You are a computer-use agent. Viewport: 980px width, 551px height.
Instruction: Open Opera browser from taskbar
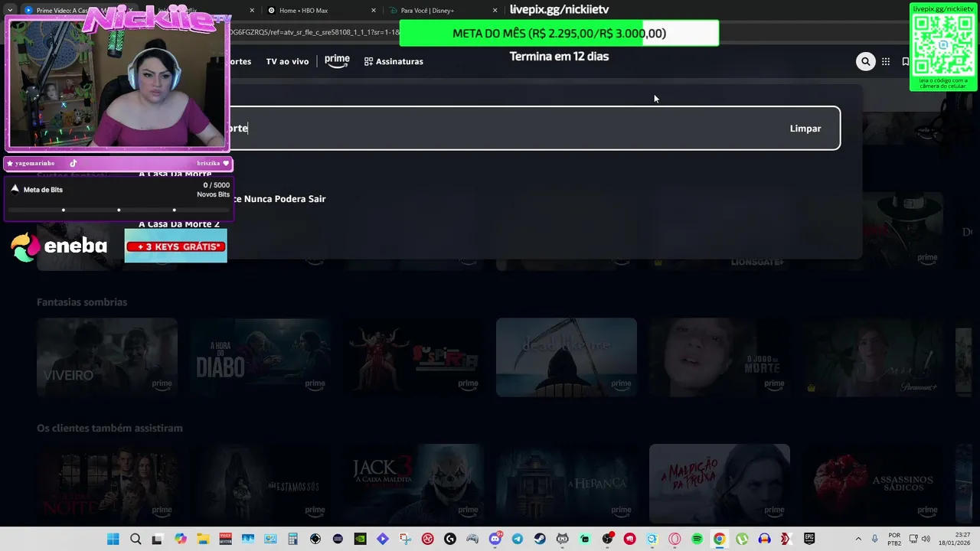pyautogui.click(x=675, y=539)
